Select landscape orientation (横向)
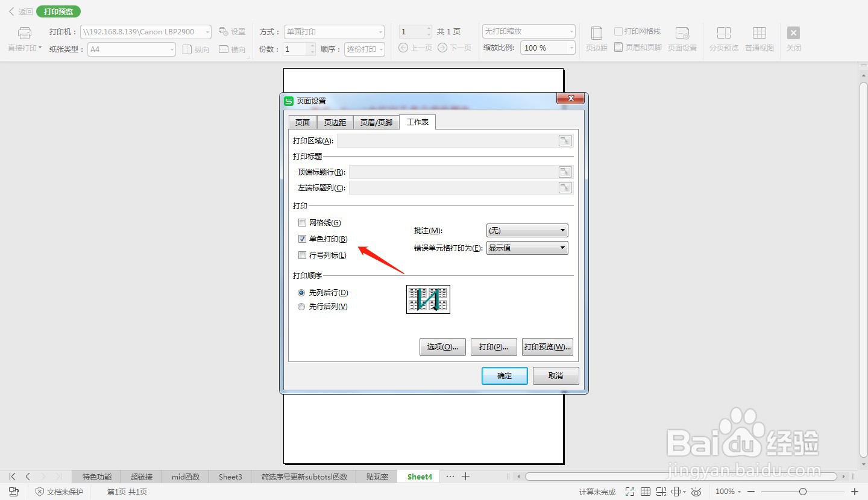Image resolution: width=868 pixels, height=500 pixels. pyautogui.click(x=232, y=49)
